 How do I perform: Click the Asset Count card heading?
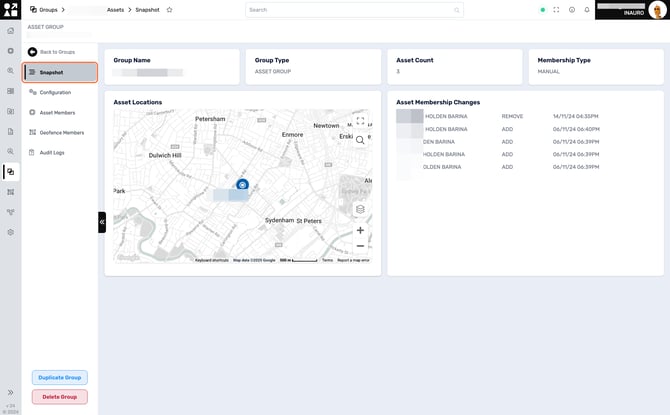click(x=414, y=60)
